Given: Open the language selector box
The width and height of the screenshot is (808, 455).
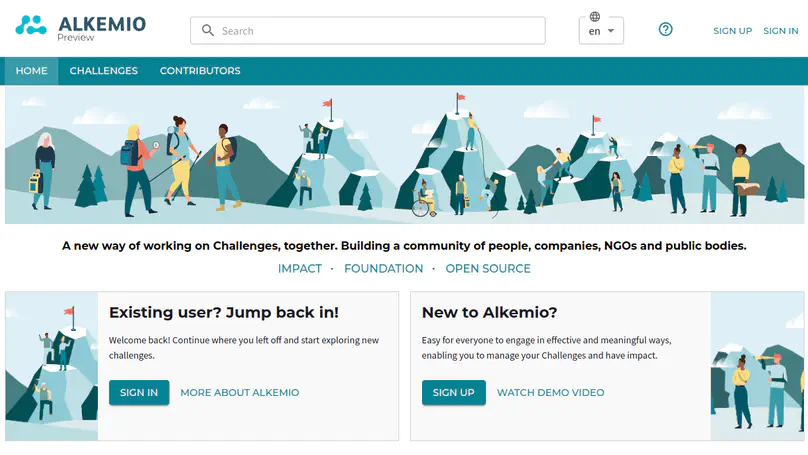Looking at the screenshot, I should pyautogui.click(x=601, y=31).
